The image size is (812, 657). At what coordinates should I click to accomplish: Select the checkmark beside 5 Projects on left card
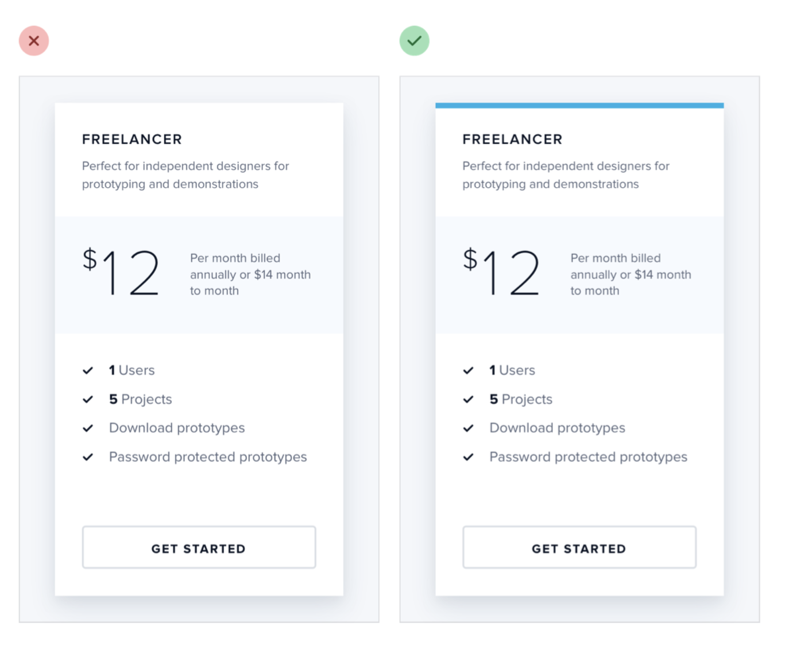pos(88,400)
